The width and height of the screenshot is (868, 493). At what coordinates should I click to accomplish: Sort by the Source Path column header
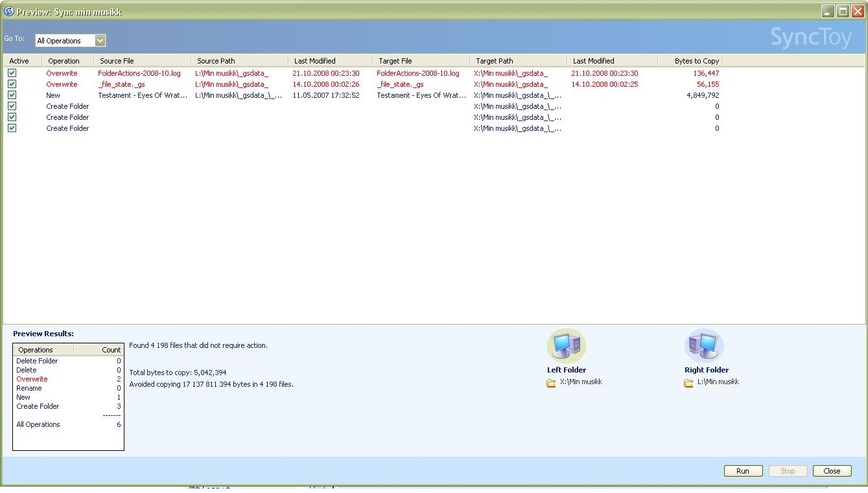tap(240, 61)
